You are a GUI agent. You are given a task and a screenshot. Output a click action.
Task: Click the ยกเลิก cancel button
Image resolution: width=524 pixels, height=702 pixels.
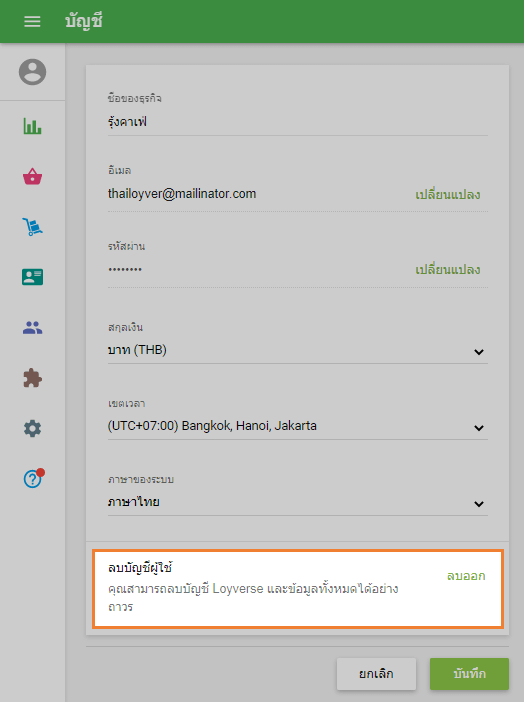pyautogui.click(x=376, y=674)
